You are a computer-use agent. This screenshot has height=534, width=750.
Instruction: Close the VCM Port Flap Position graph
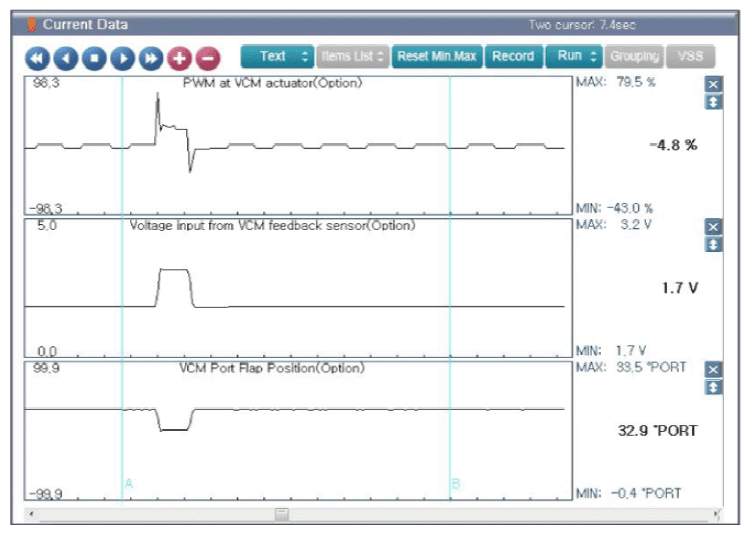click(x=713, y=369)
